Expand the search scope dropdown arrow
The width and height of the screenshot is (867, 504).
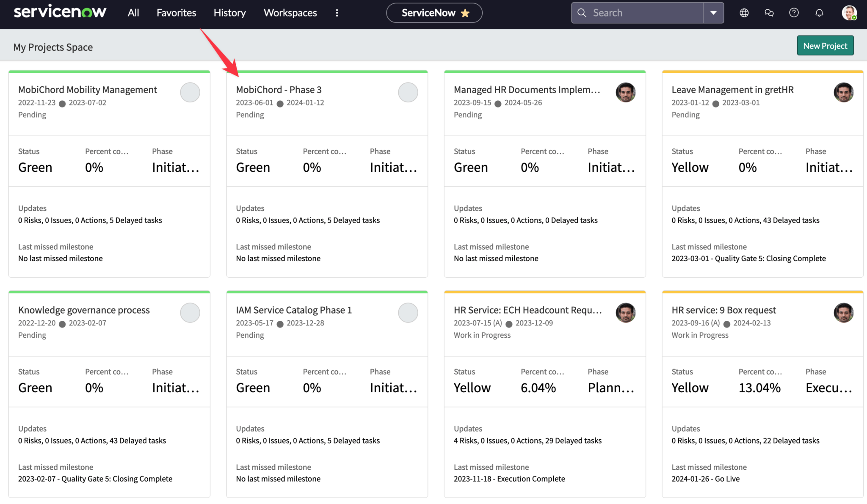[x=713, y=13]
